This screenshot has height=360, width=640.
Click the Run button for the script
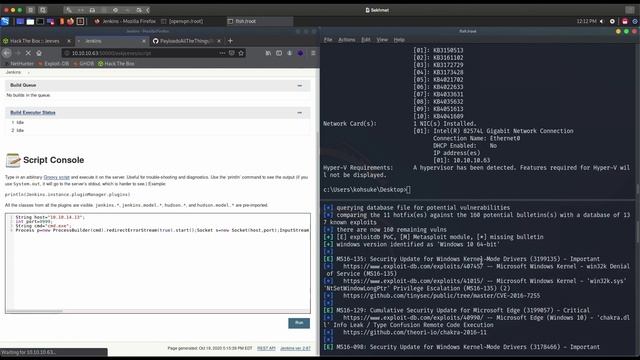(299, 323)
